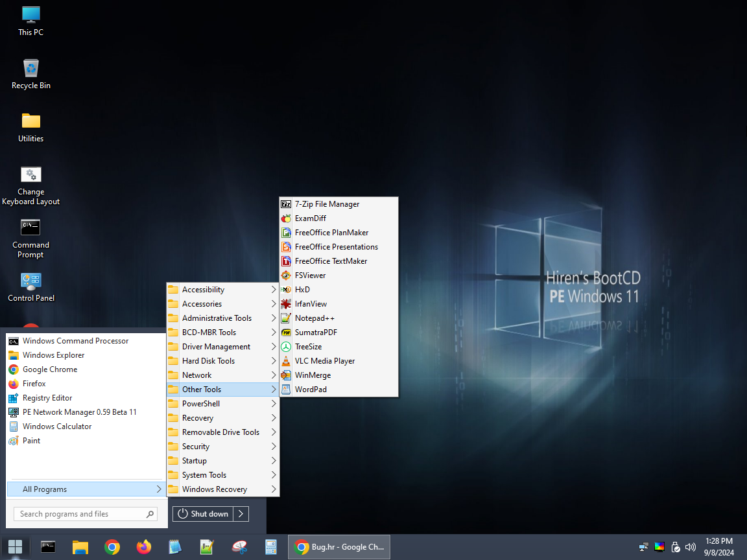Launch Notepad++ from Other Tools
This screenshot has width=747, height=560.
(314, 318)
